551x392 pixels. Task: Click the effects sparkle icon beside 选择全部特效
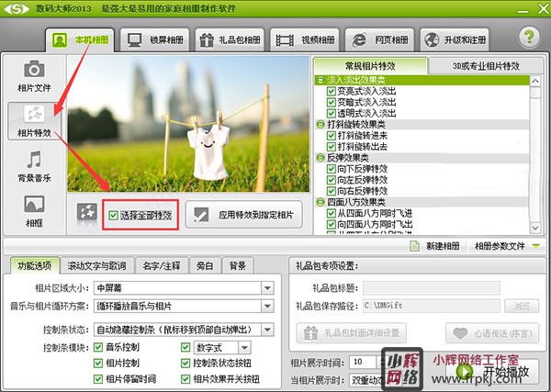(87, 212)
